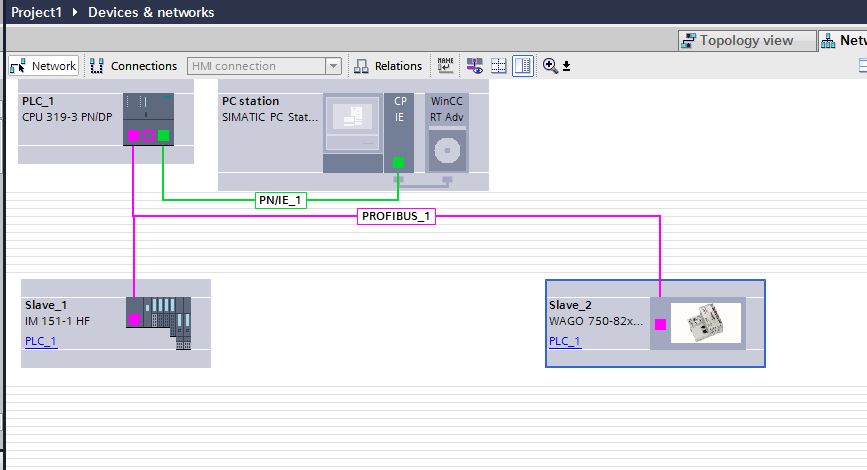Screen dimensions: 867x470
Task: Toggle the page break grid icon
Action: (x=499, y=66)
